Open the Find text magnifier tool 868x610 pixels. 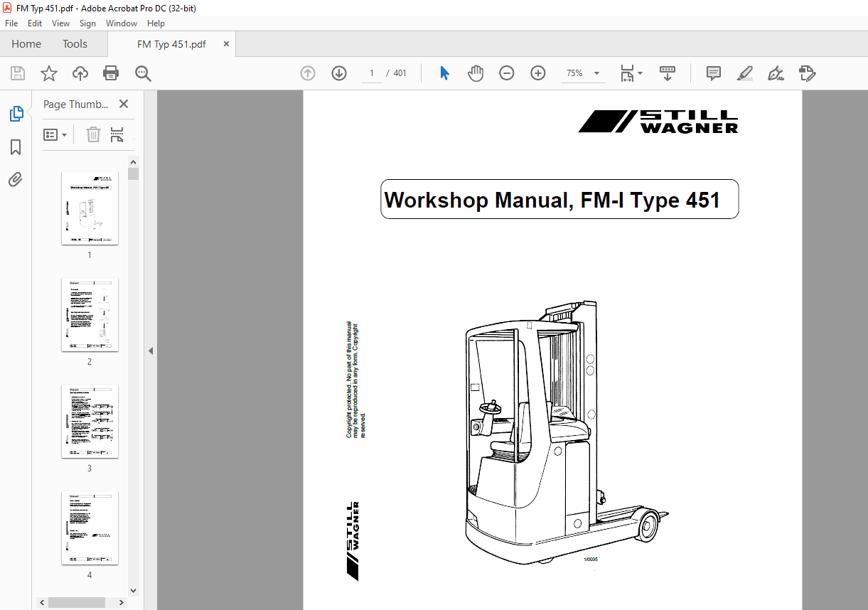click(x=144, y=73)
